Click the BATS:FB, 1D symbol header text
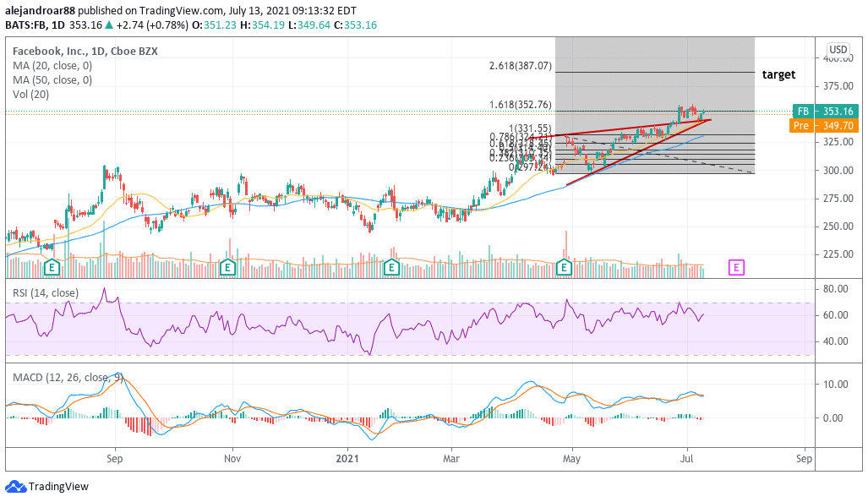 click(x=35, y=25)
